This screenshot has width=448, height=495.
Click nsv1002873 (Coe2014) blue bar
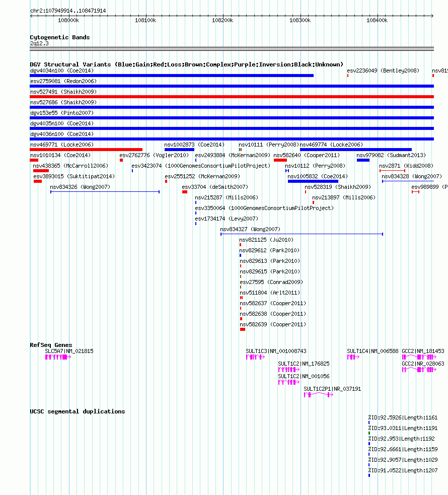[x=179, y=150]
